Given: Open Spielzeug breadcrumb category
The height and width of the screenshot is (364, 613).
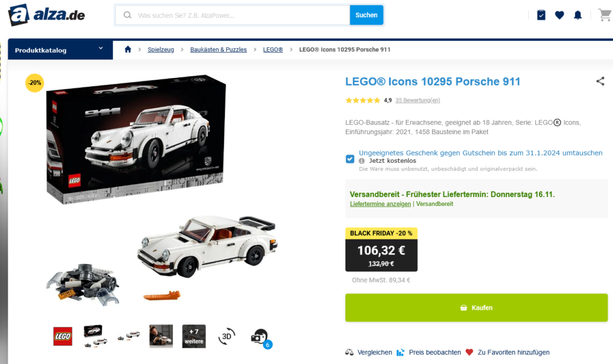Looking at the screenshot, I should [x=160, y=50].
